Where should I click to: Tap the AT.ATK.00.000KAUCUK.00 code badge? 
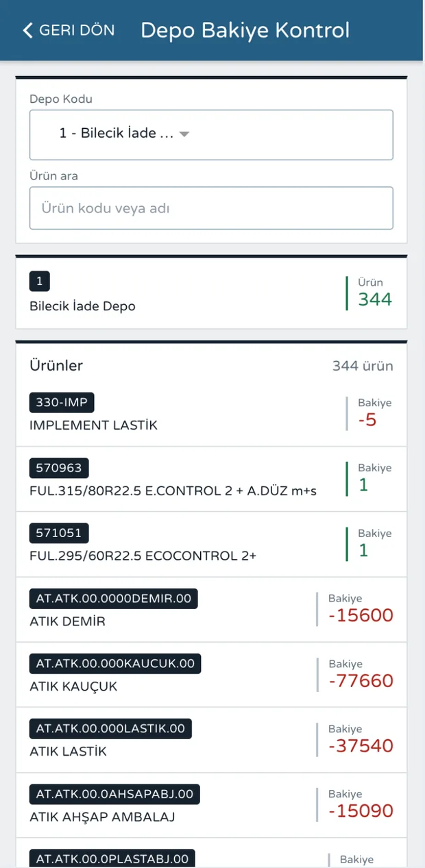(x=115, y=663)
